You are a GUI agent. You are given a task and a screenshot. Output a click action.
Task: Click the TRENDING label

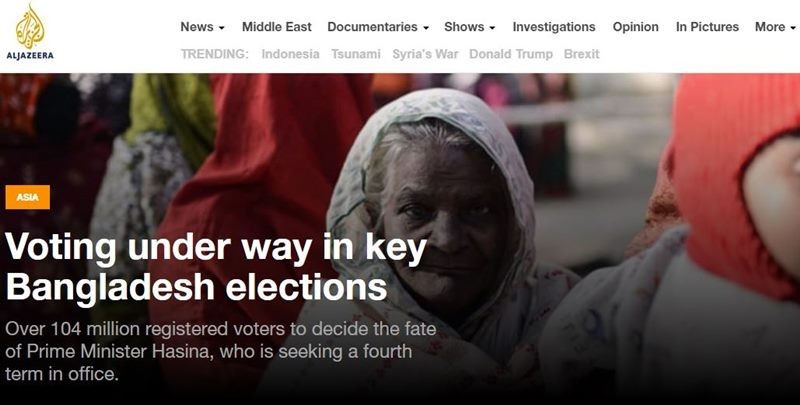point(214,54)
